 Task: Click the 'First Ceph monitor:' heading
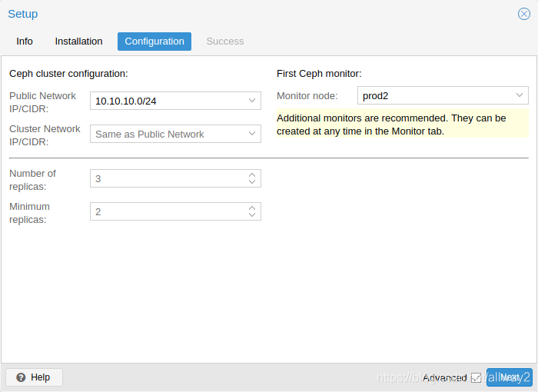pyautogui.click(x=319, y=74)
